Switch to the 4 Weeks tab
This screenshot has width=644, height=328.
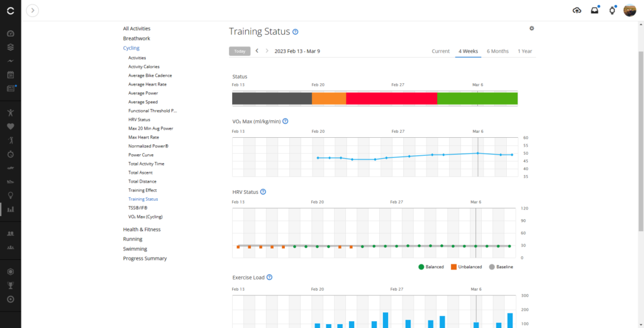coord(468,52)
